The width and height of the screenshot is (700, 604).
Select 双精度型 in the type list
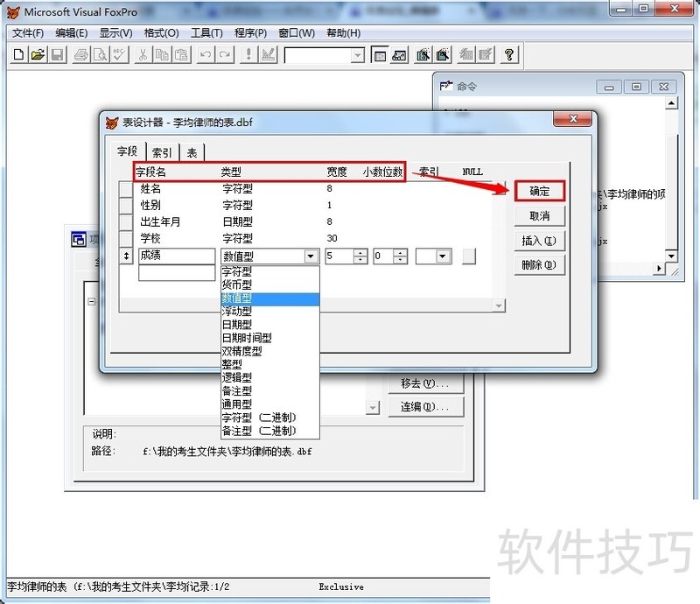coord(270,351)
